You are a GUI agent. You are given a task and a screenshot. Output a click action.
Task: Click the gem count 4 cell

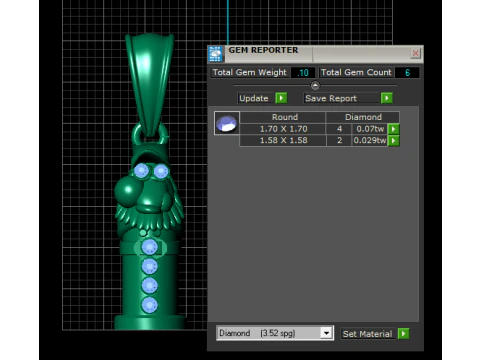[339, 129]
